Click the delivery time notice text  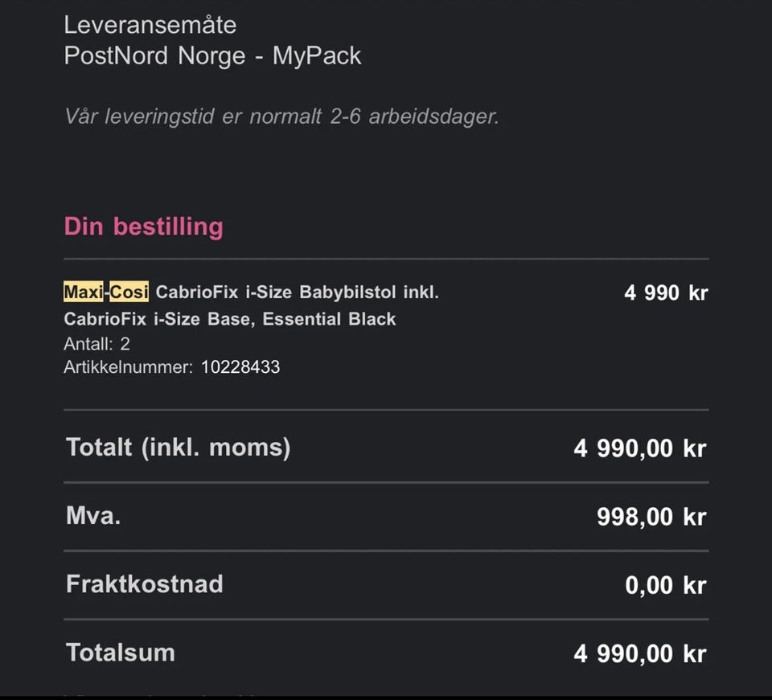click(281, 117)
